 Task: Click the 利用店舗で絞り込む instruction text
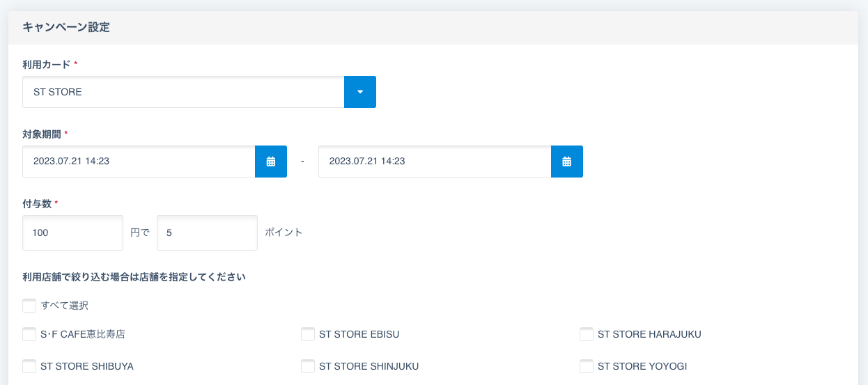134,277
